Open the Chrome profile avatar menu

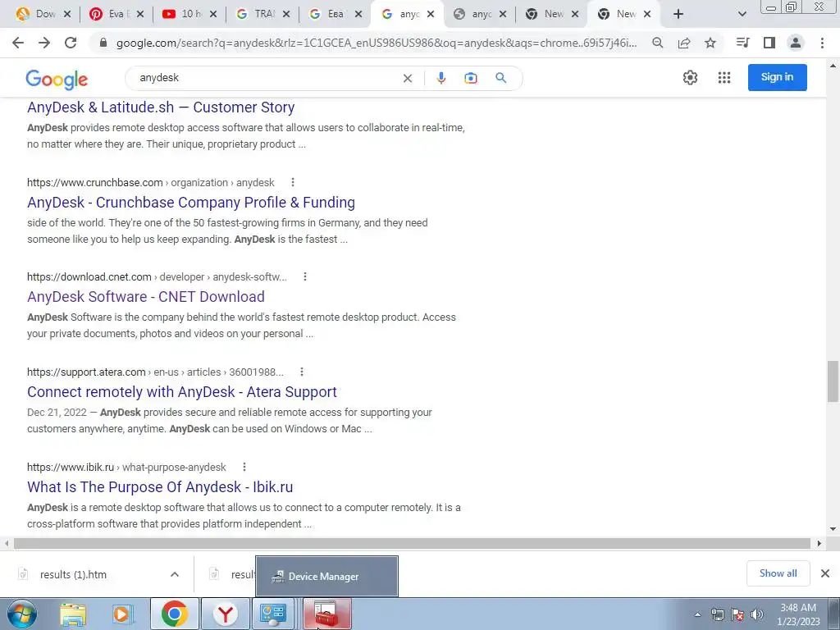tap(796, 43)
